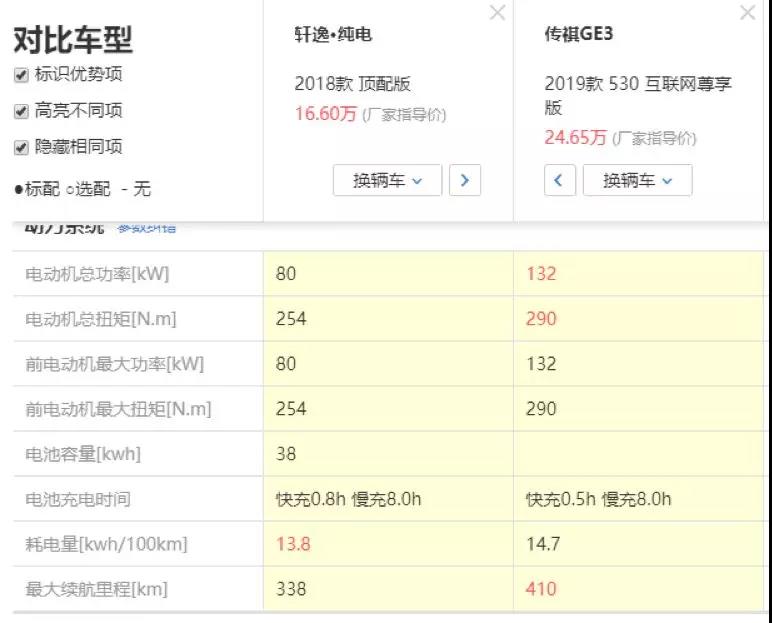Viewport: 772px width, 623px height.
Task: Select 2019款 530 互联网尊享版 trim text
Action: 637,95
